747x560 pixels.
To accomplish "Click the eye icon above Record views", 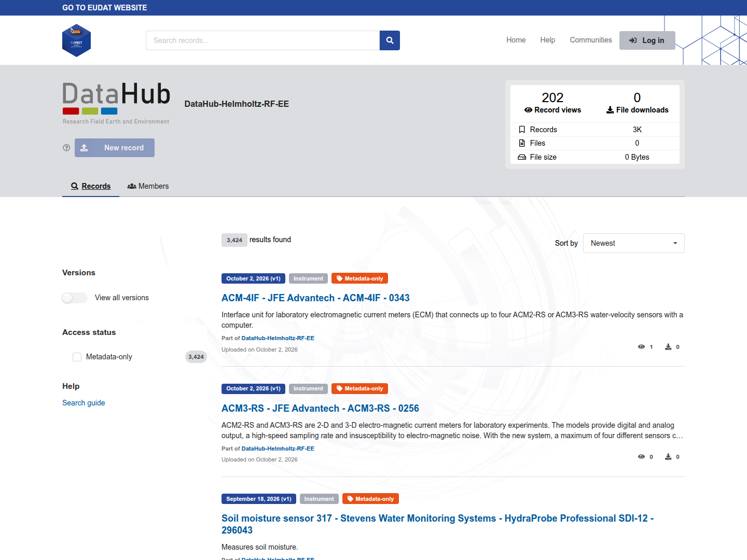I will coord(528,110).
